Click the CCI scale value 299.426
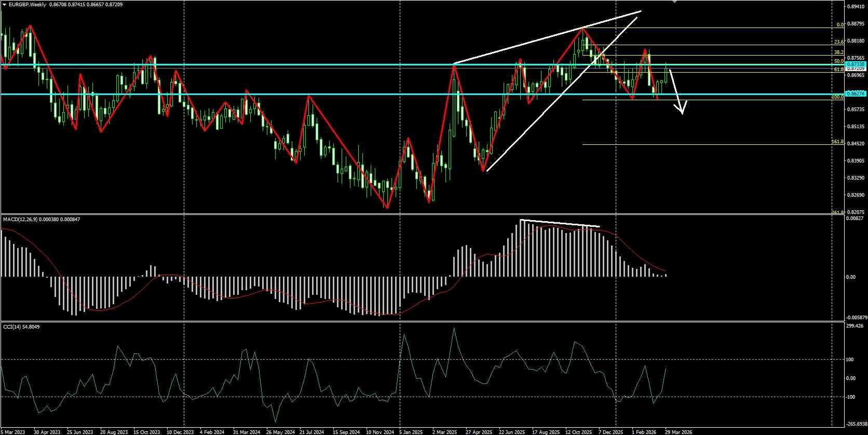Screen dimensions: 868x435 tap(856, 327)
